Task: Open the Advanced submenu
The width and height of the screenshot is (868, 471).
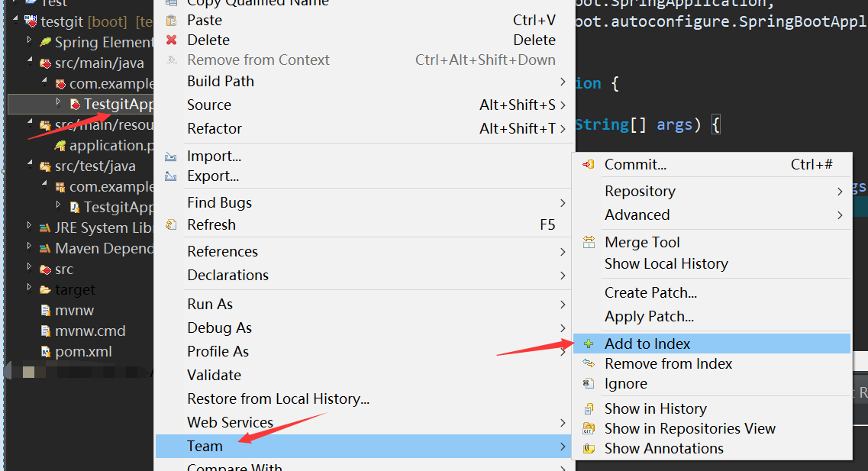Action: [x=712, y=215]
